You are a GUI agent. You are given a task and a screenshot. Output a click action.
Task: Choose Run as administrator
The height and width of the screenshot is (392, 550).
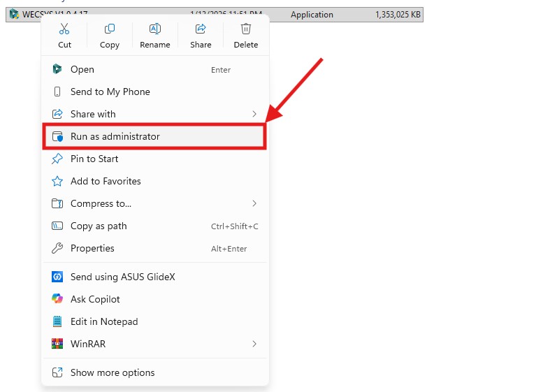pos(154,136)
